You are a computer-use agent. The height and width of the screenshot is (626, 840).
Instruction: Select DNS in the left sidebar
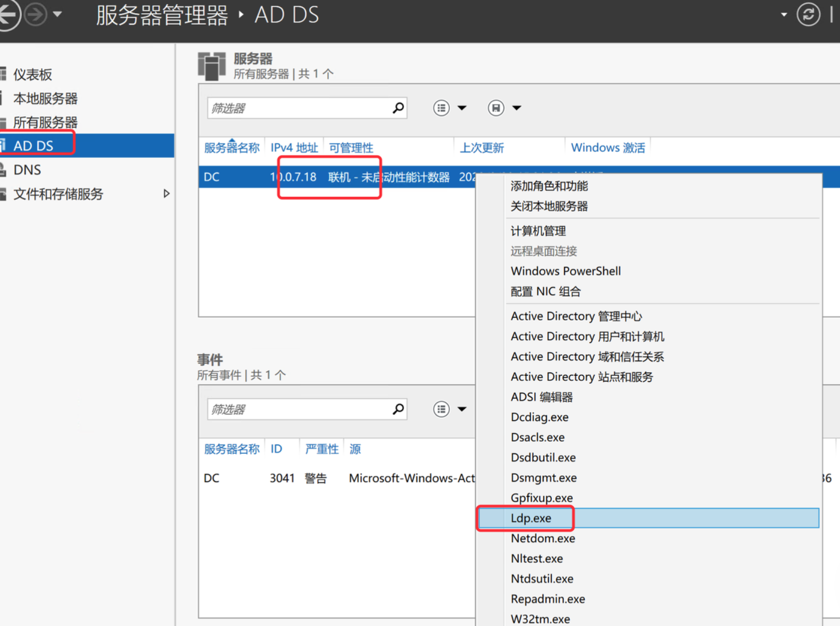27,170
